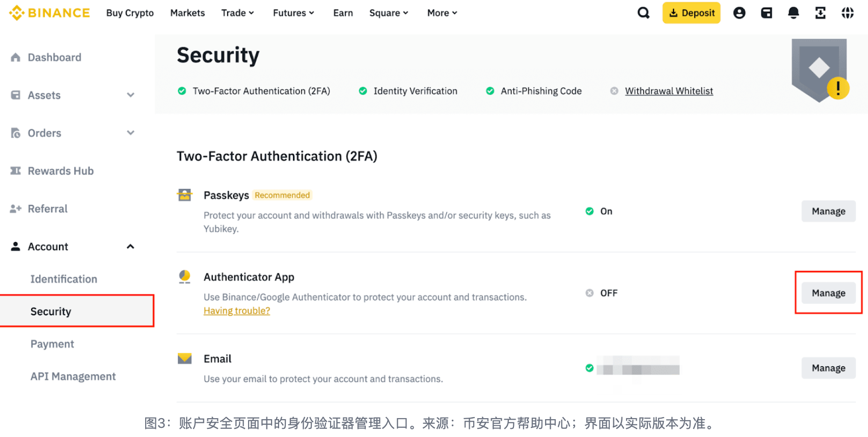The width and height of the screenshot is (868, 437).
Task: Click the Identity Verification green check icon
Action: click(363, 91)
